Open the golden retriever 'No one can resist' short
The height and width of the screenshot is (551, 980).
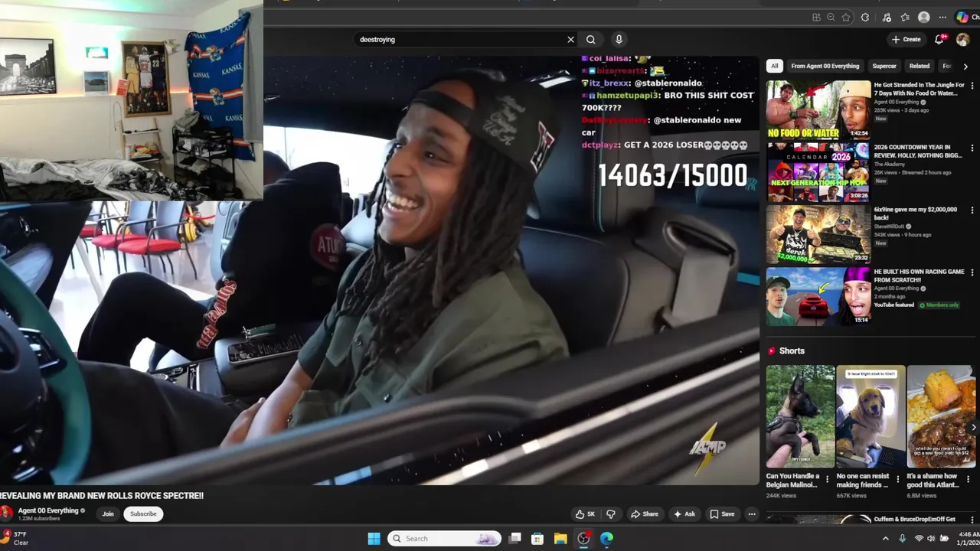click(x=871, y=417)
